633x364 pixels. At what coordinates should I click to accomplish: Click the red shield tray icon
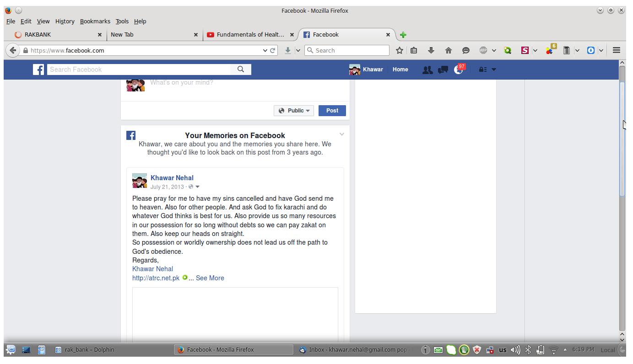click(x=477, y=350)
